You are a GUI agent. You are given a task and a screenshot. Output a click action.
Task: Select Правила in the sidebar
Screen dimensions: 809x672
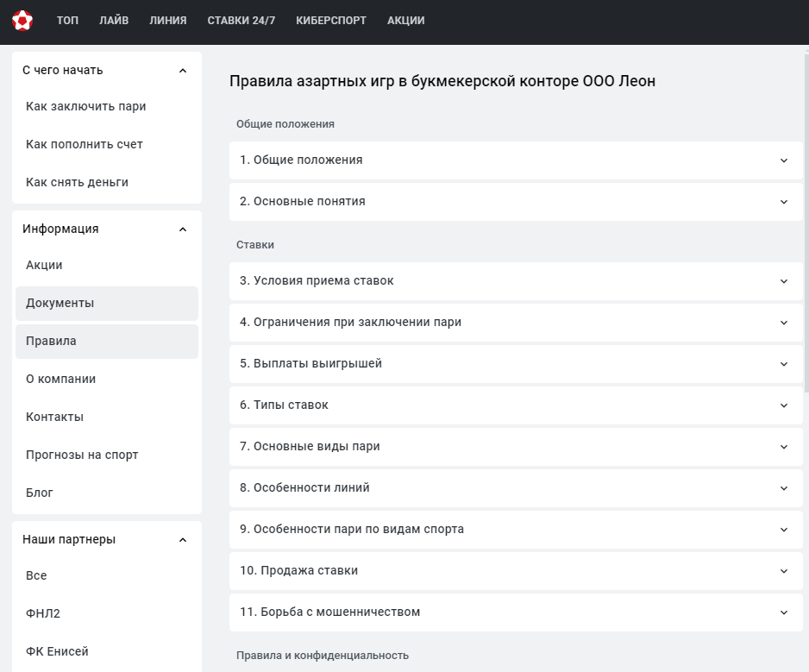click(x=107, y=341)
